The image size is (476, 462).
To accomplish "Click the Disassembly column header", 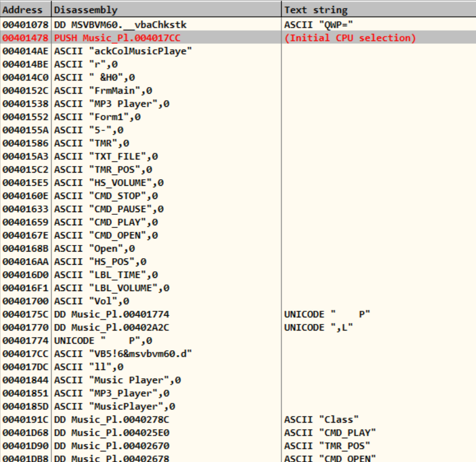I will click(x=167, y=10).
